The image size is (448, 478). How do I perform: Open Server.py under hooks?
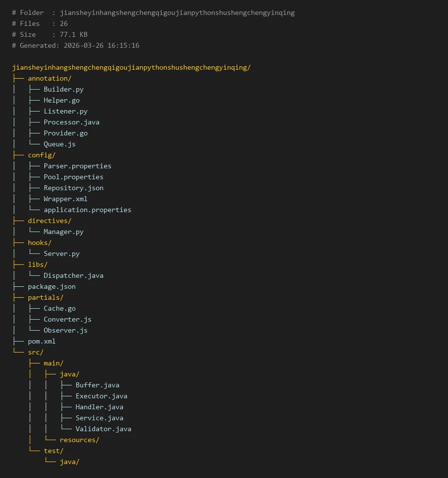pyautogui.click(x=61, y=253)
